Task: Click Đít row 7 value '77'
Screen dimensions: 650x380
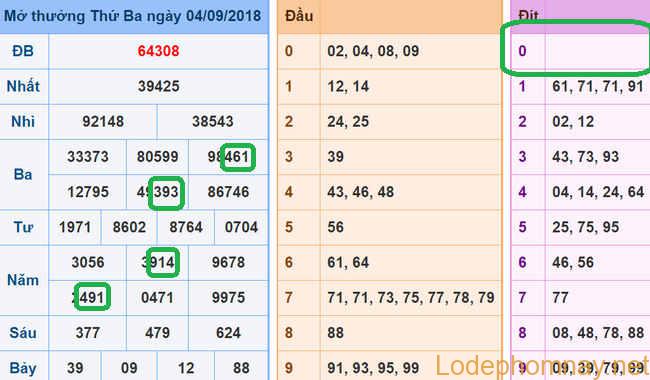Action: tap(560, 298)
